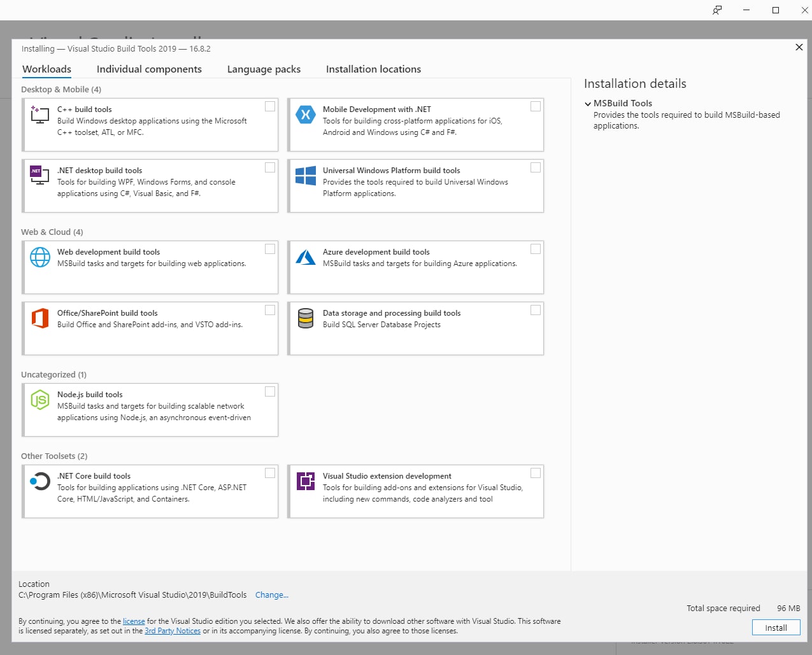Switch to the Workloads tab
Image resolution: width=812 pixels, height=655 pixels.
coord(46,69)
